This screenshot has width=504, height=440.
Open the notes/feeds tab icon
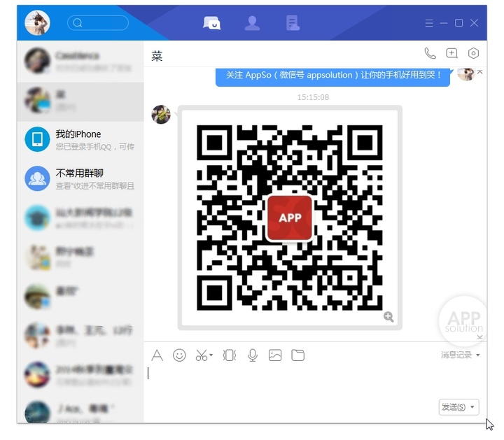click(x=293, y=23)
